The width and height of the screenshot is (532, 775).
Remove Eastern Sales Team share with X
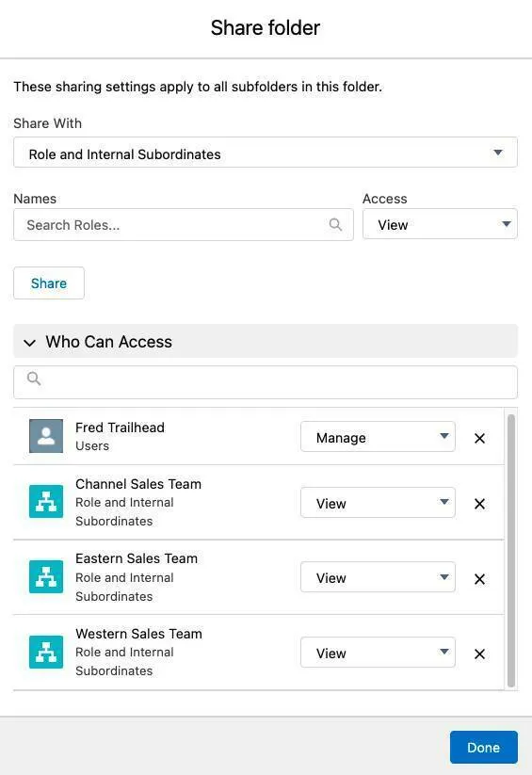[x=479, y=579]
